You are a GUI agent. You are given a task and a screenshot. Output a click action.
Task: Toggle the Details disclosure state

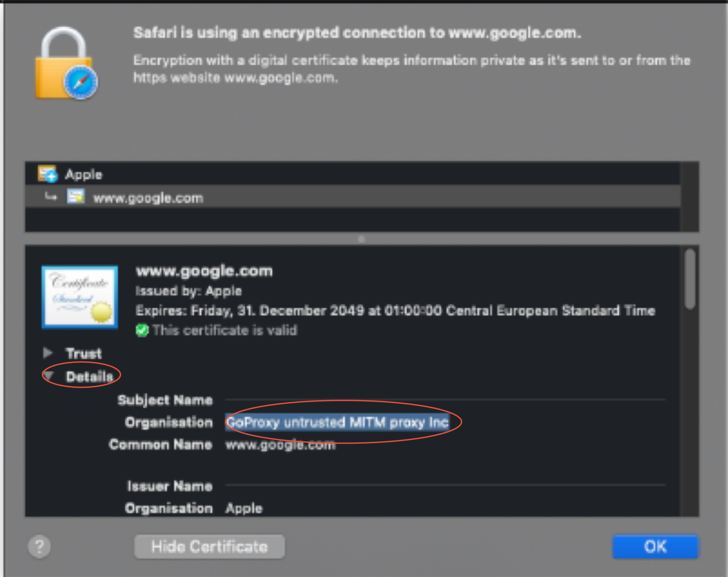coord(48,376)
